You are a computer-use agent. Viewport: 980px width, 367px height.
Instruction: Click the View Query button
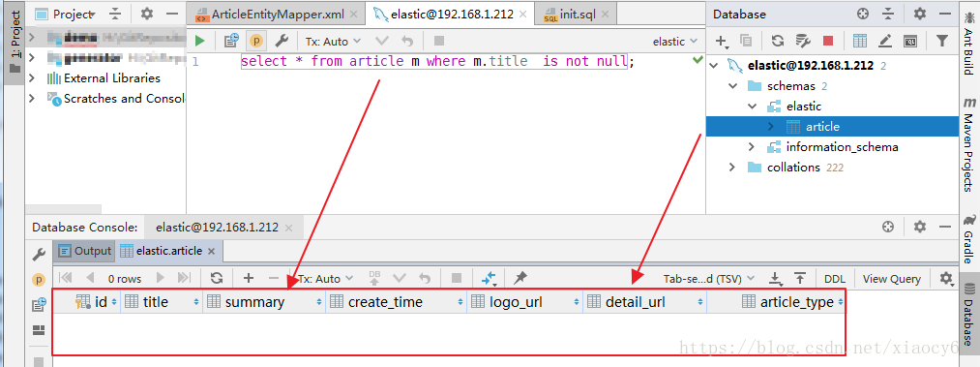pos(892,279)
